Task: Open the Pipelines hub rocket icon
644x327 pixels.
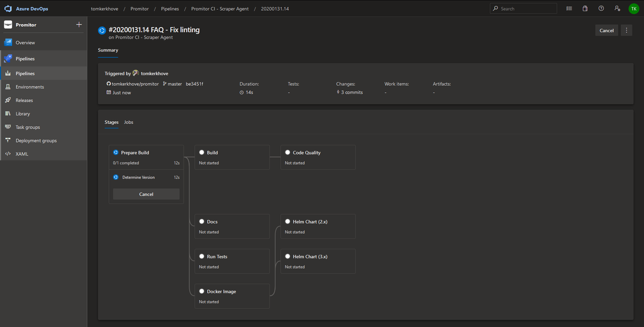Action: coord(8,58)
